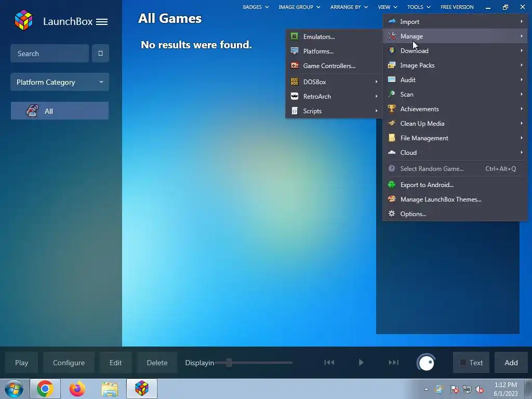Adjust the display size slider handle

tap(229, 363)
